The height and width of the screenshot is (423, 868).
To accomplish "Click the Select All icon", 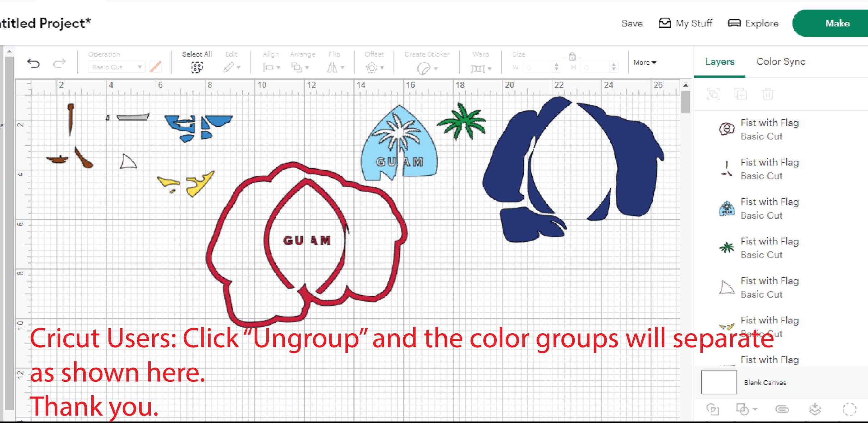I will pyautogui.click(x=197, y=67).
